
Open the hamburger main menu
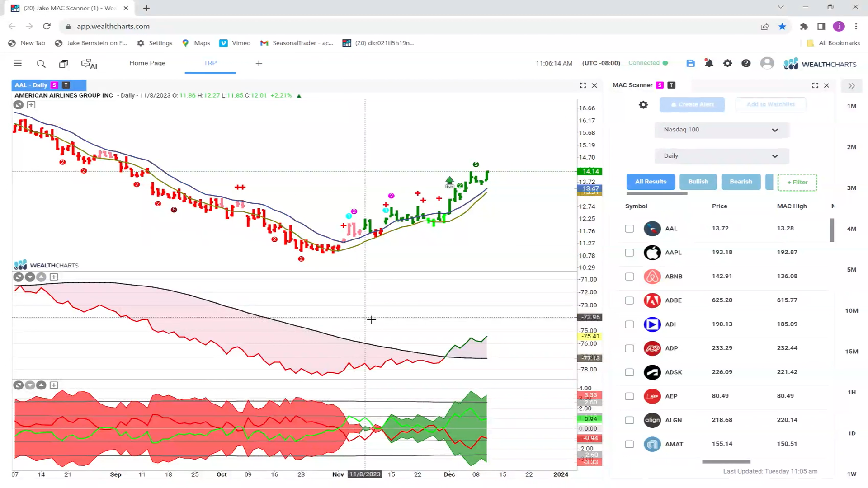point(18,63)
